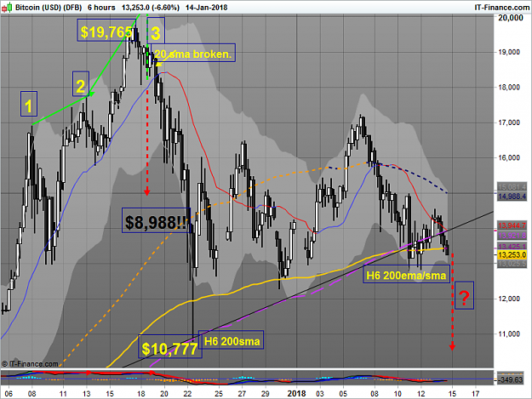The width and height of the screenshot is (532, 399).
Task: Click the '12' date axis label
Action: click(x=420, y=394)
